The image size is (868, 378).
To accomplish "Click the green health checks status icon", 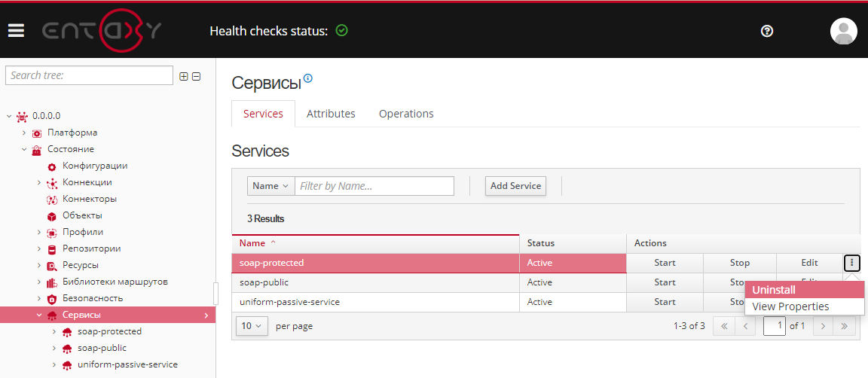I will point(341,31).
